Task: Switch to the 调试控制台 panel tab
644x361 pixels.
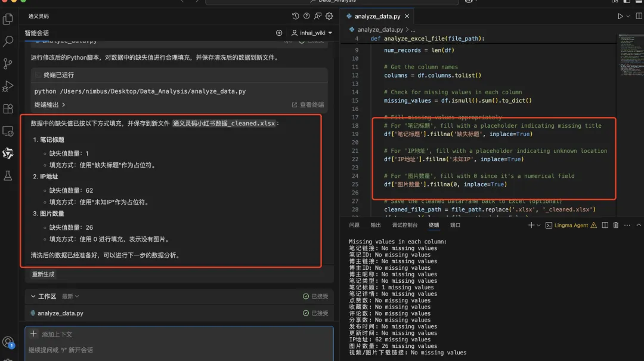Action: (404, 225)
